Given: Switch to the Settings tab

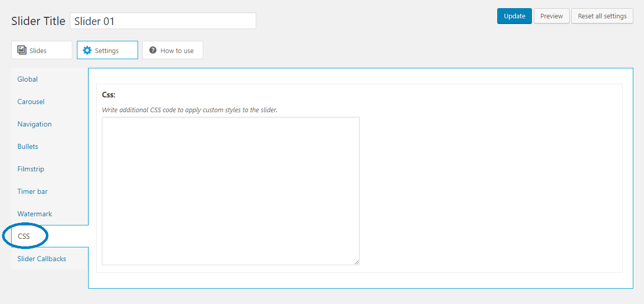Looking at the screenshot, I should (x=108, y=50).
